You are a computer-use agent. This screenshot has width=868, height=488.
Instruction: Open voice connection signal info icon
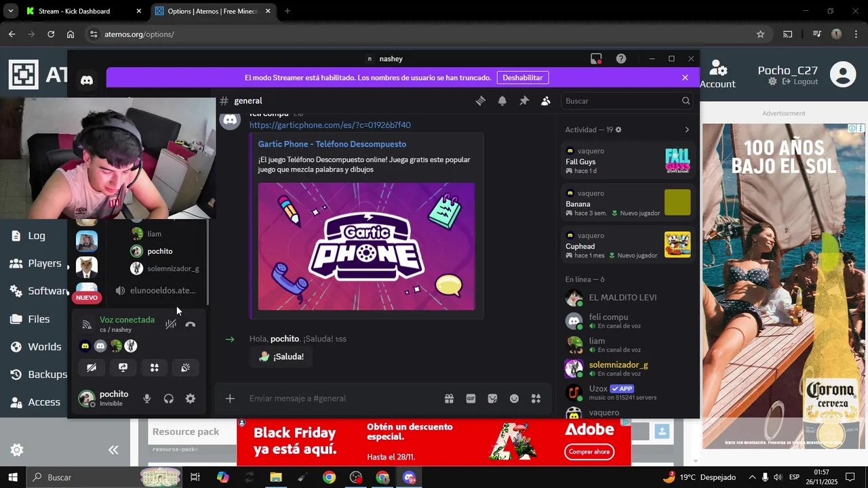coord(87,324)
